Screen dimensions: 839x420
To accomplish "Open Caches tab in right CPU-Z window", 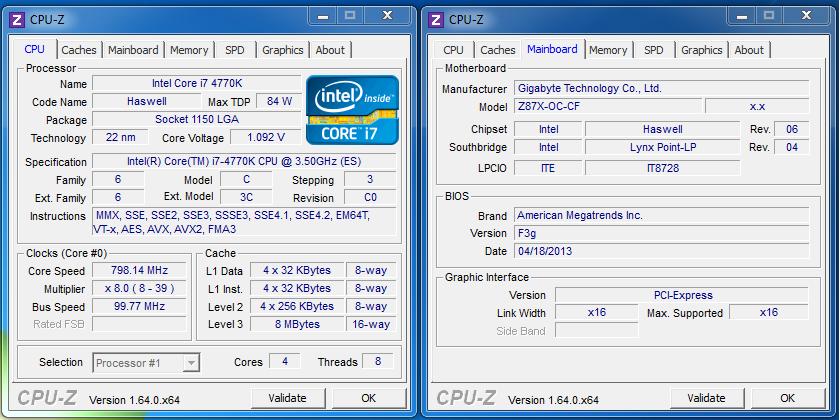I will (498, 50).
